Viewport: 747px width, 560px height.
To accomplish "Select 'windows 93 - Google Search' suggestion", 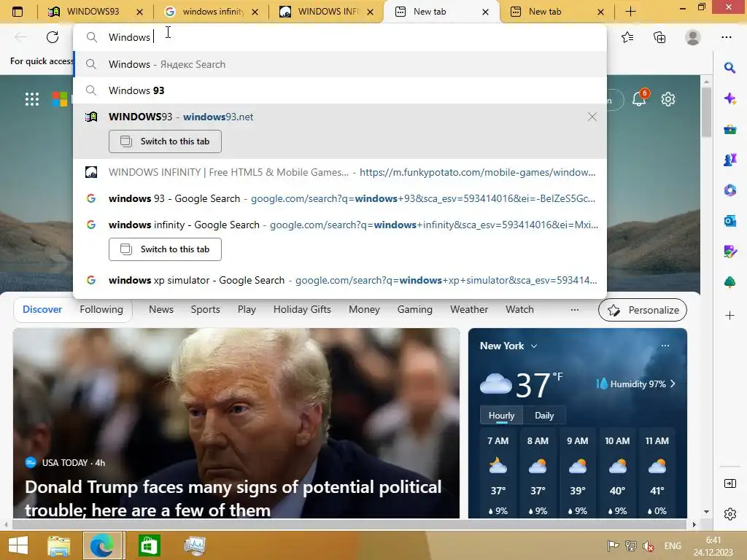I will [x=340, y=198].
